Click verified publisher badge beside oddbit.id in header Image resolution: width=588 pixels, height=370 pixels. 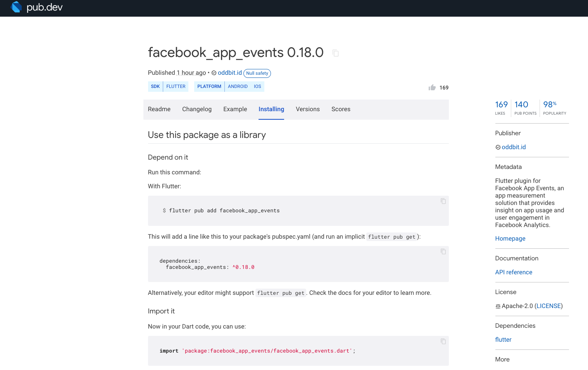(x=214, y=73)
